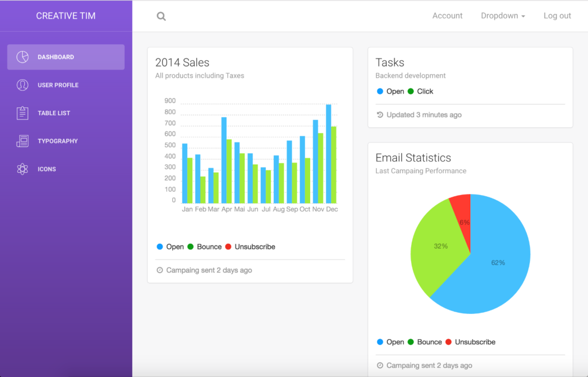Click the Dashboard pie chart icon

[x=22, y=57]
